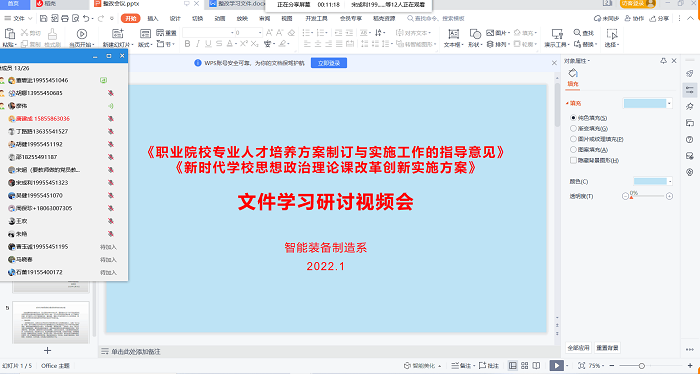Click the Save icon in quick access toolbar
700x374 pixels.
pos(43,18)
